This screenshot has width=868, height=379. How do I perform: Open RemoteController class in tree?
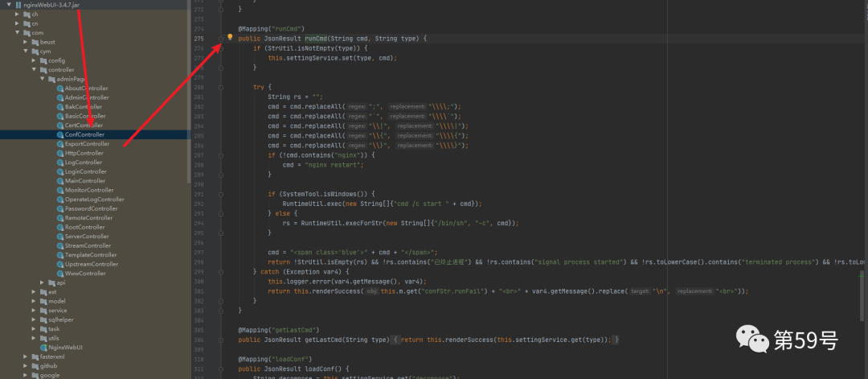pyautogui.click(x=88, y=218)
